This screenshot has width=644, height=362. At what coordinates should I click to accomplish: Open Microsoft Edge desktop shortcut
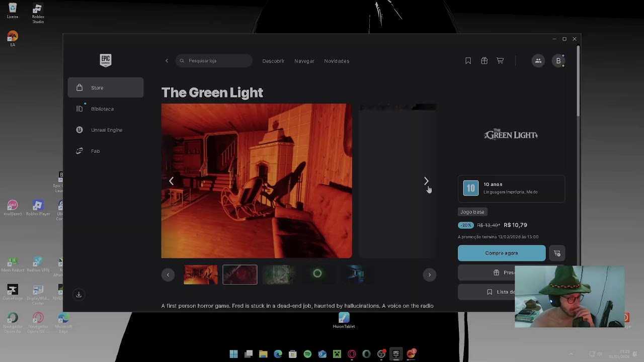[x=63, y=323]
